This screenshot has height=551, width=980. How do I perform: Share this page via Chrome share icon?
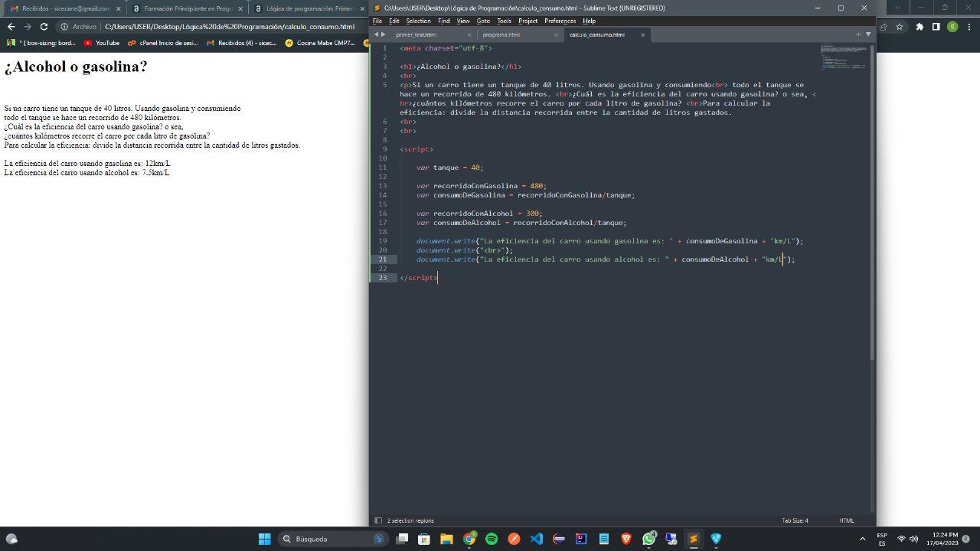click(x=883, y=26)
